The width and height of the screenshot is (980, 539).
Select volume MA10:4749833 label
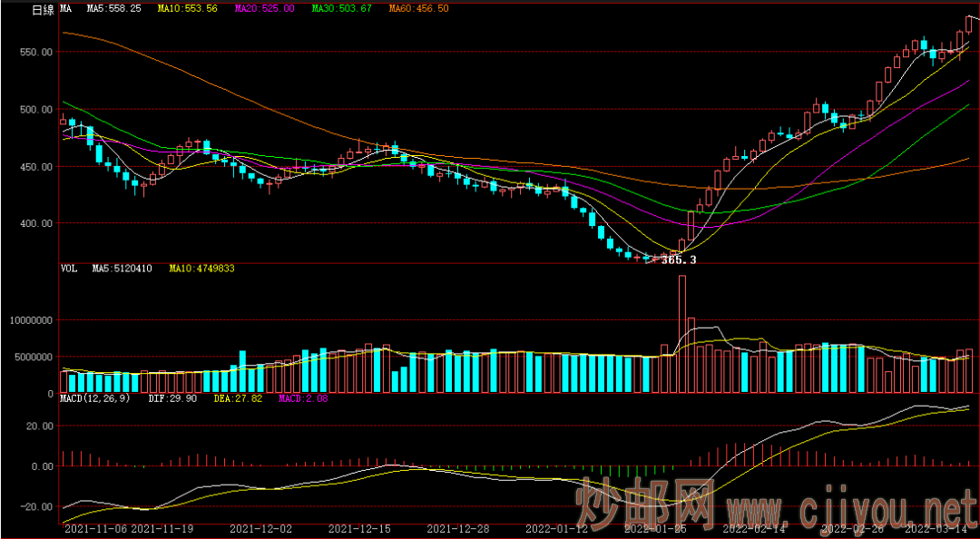pos(199,269)
